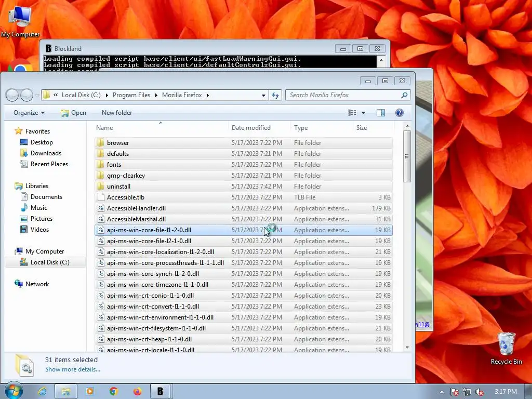Open Explorer help question mark
Screen dimensions: 532x399
[x=400, y=113]
